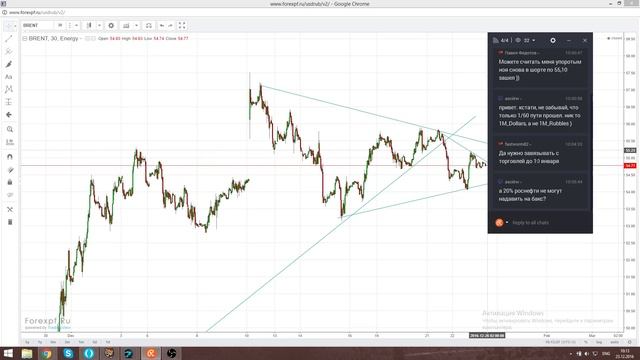Click the trash icon to remove drawings
The width and height of the screenshot is (640, 360).
coord(9,222)
